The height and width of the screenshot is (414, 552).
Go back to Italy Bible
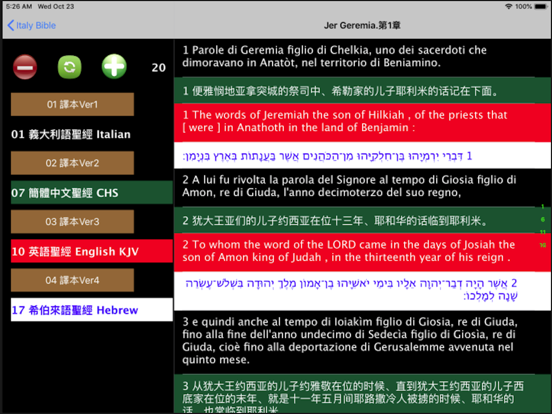(32, 25)
